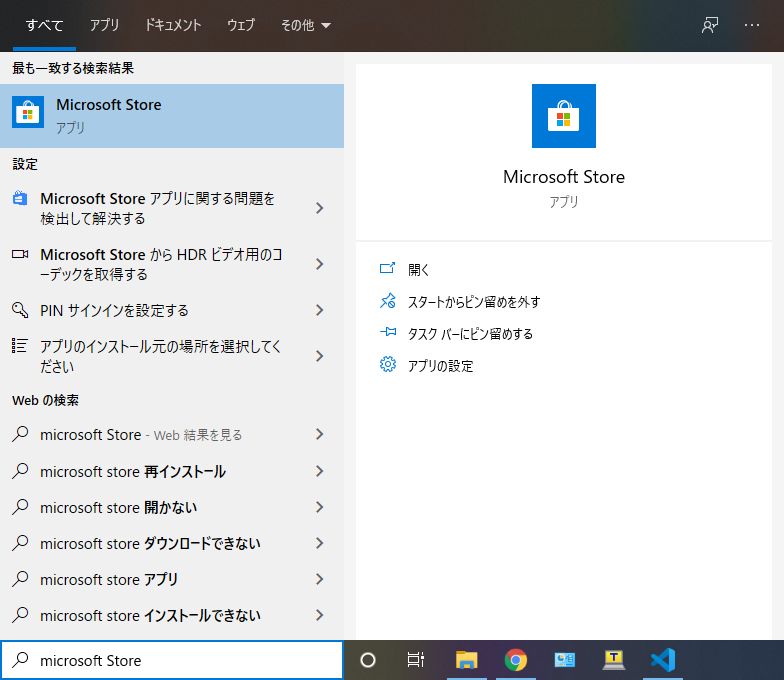784x680 pixels.
Task: Open the feedback person icon in header
Action: pyautogui.click(x=710, y=25)
